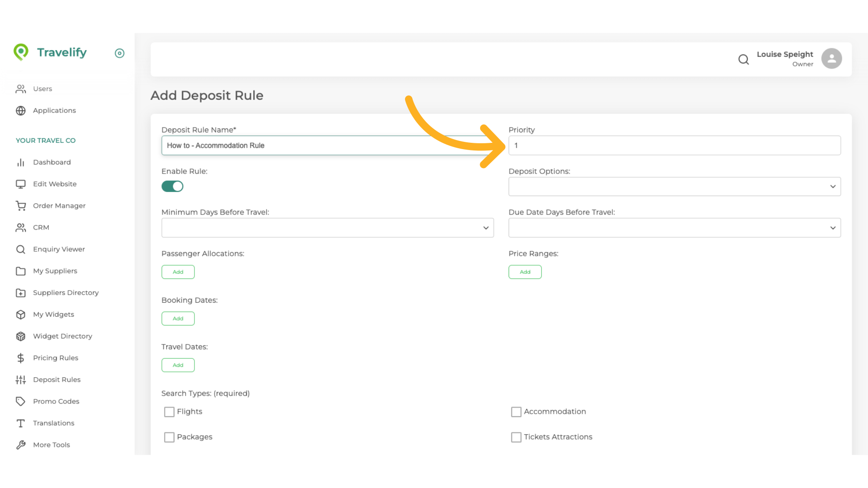Click the Promo Codes tag icon
This screenshot has width=868, height=488.
(x=21, y=401)
